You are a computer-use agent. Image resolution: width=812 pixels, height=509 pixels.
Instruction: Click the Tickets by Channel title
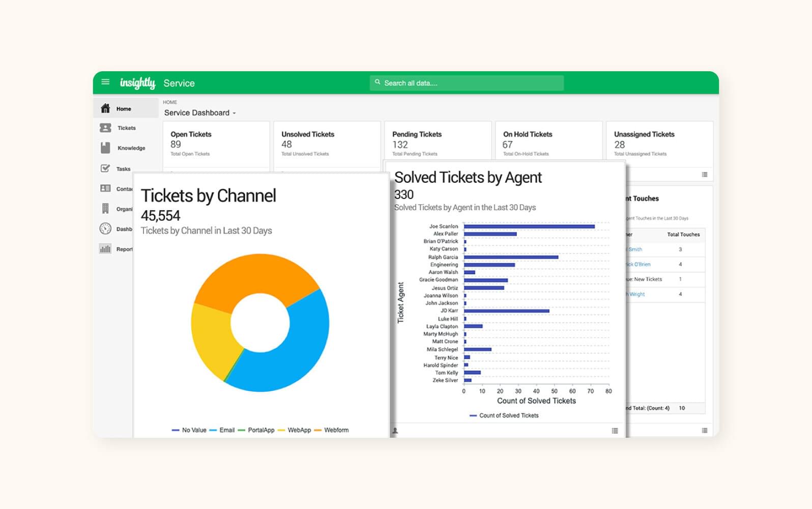208,195
